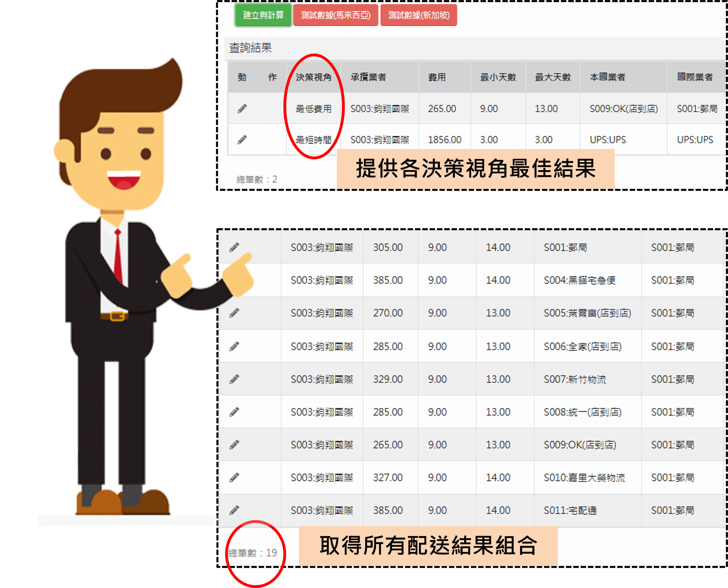
Task: Open the edit icon for the S011:宅配通 row
Action: [x=234, y=510]
